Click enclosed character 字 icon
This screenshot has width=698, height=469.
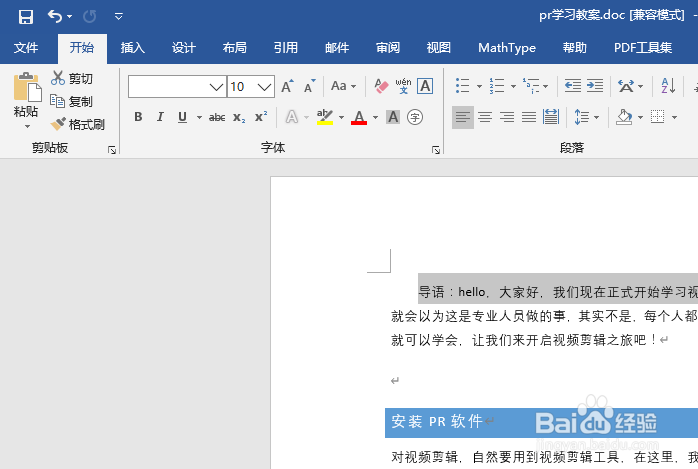pyautogui.click(x=415, y=117)
